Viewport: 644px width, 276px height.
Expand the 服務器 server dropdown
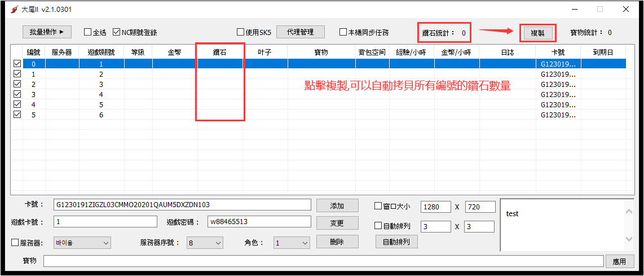[x=82, y=243]
